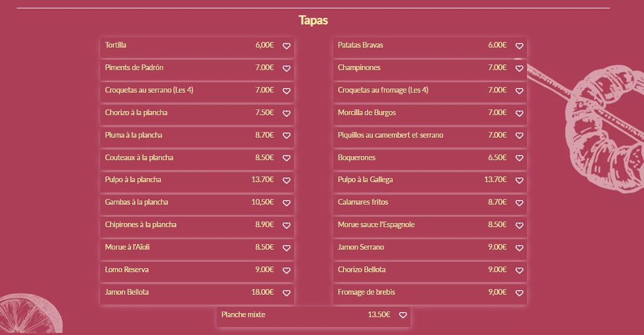Click the Pulpo à la plancha name
The width and height of the screenshot is (644, 335).
tap(133, 180)
